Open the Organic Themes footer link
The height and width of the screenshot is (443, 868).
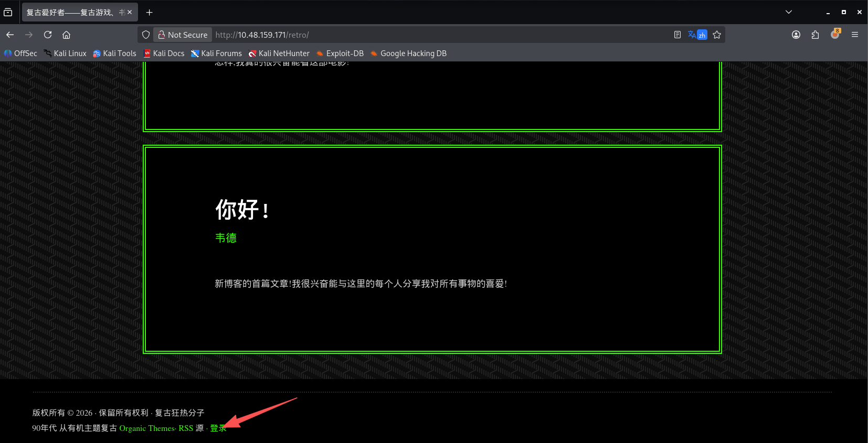pos(147,428)
